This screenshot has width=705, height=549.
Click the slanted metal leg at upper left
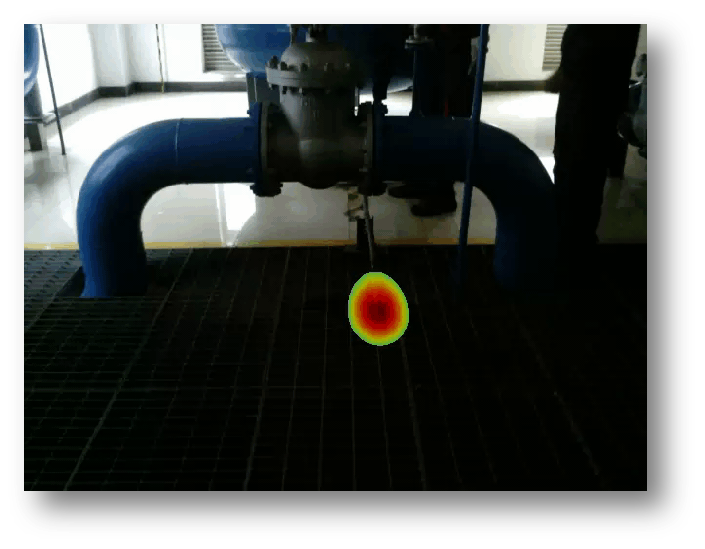(52, 90)
